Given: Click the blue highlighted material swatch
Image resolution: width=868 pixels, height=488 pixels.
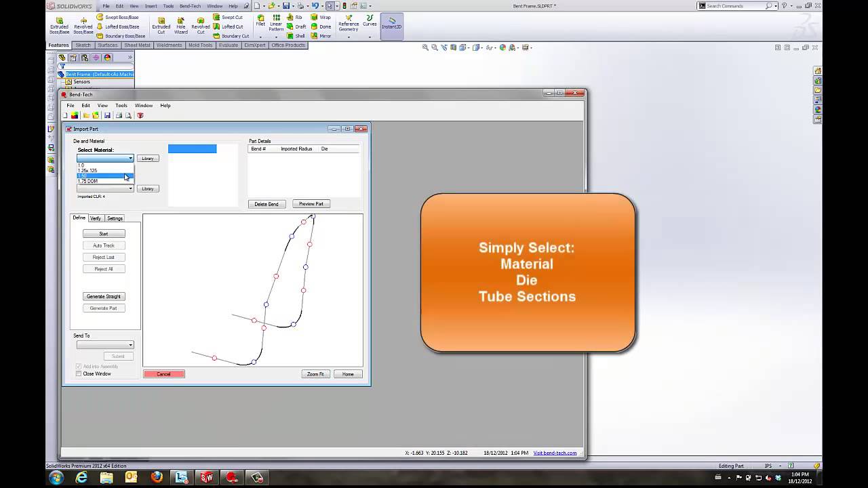Looking at the screenshot, I should click(x=193, y=148).
